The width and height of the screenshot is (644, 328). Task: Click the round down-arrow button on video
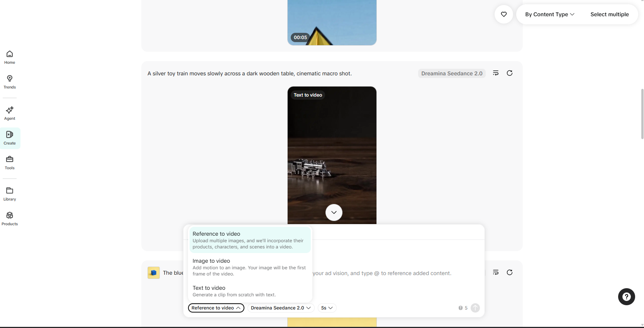(334, 212)
